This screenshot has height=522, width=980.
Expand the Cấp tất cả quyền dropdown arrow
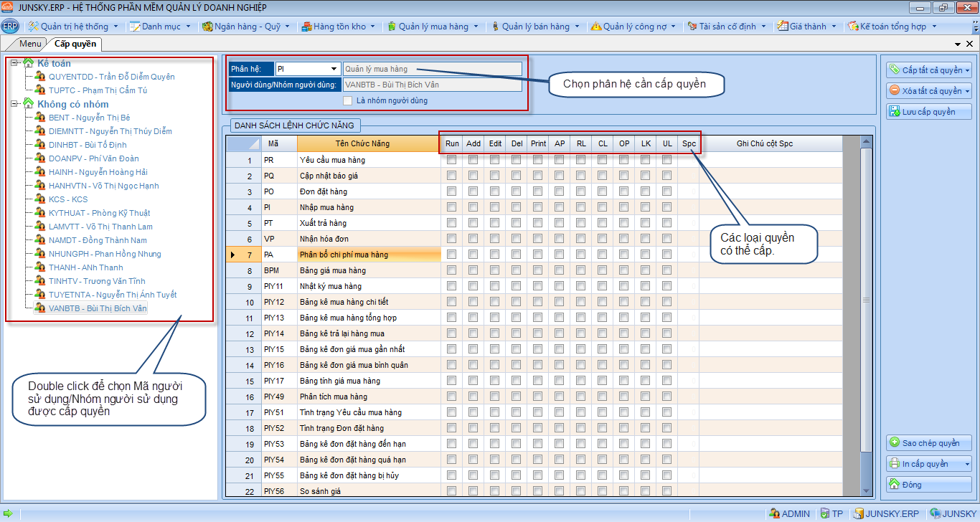[x=969, y=70]
